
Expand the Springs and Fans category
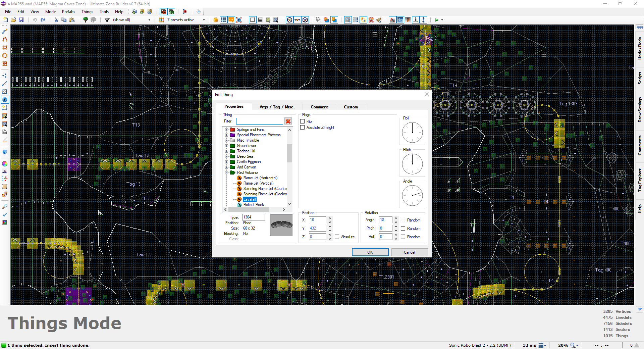click(226, 130)
